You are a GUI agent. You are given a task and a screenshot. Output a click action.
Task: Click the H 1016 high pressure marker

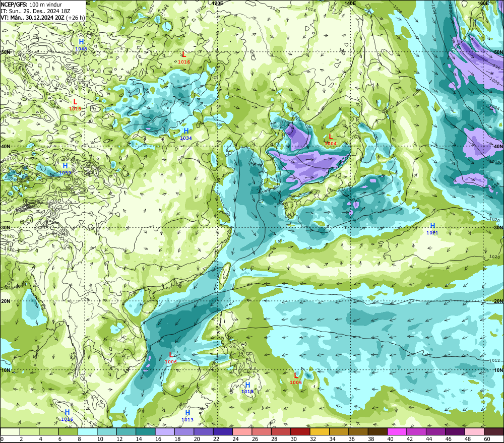(x=67, y=415)
